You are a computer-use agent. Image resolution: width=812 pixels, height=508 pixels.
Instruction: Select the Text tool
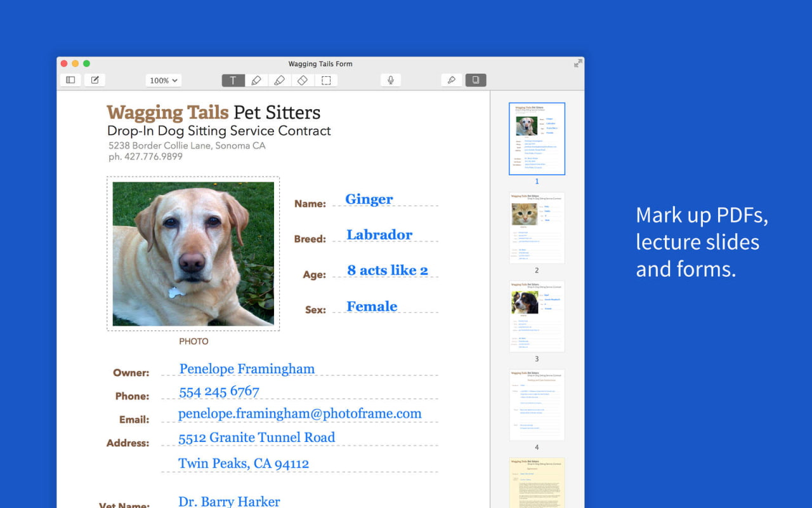[233, 81]
